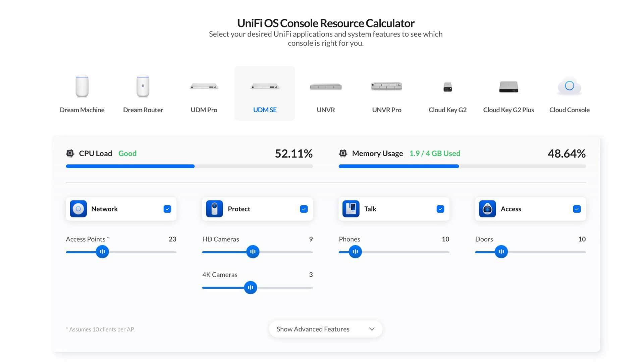
Task: Click the Access application icon
Action: pyautogui.click(x=487, y=208)
